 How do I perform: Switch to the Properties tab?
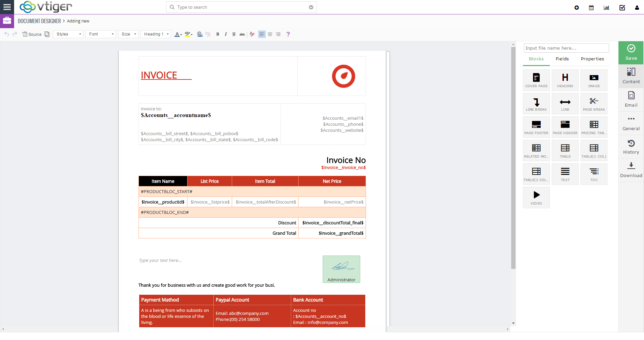tap(592, 59)
